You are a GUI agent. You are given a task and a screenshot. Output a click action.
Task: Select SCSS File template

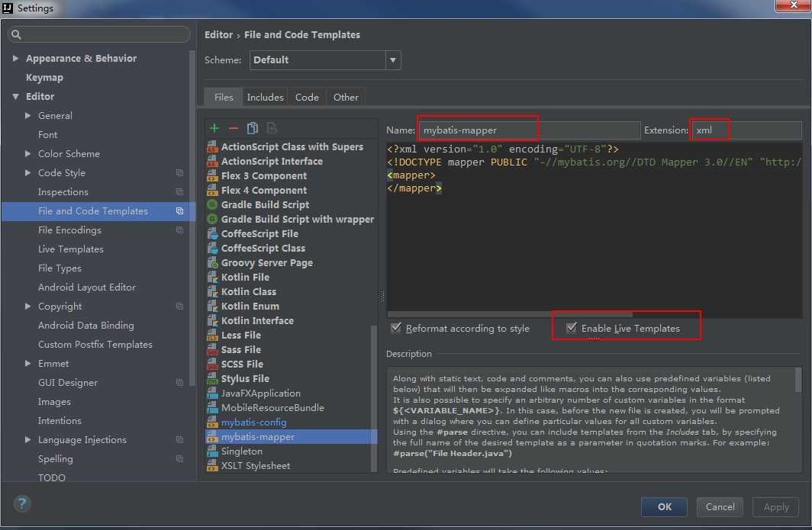(291, 365)
